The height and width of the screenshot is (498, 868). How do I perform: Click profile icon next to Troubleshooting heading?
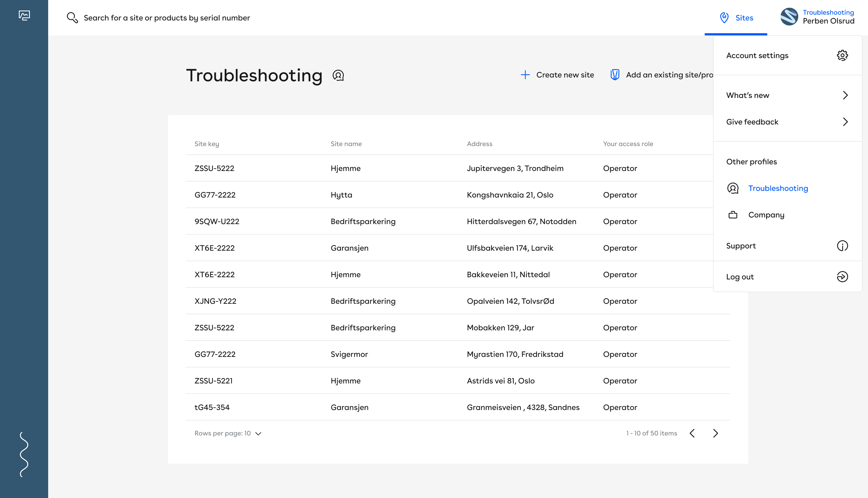[338, 75]
